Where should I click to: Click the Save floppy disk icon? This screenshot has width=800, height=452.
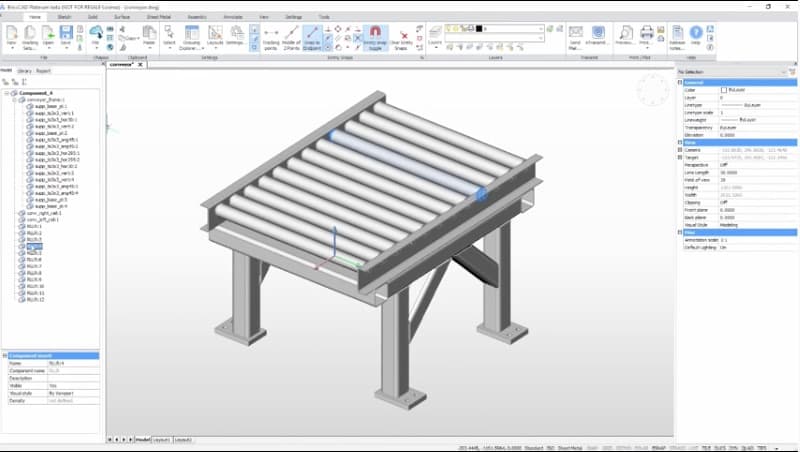[x=66, y=33]
